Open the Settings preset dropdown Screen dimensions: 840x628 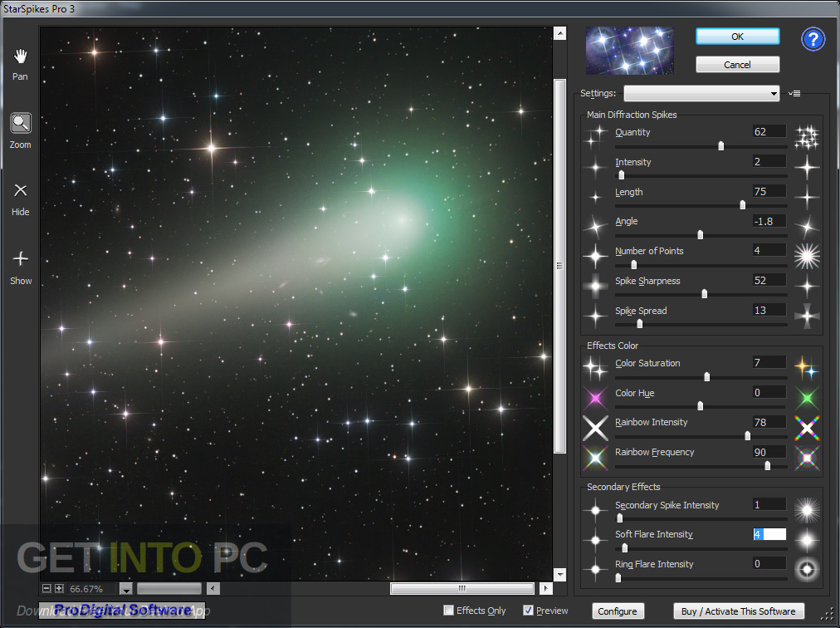point(701,93)
